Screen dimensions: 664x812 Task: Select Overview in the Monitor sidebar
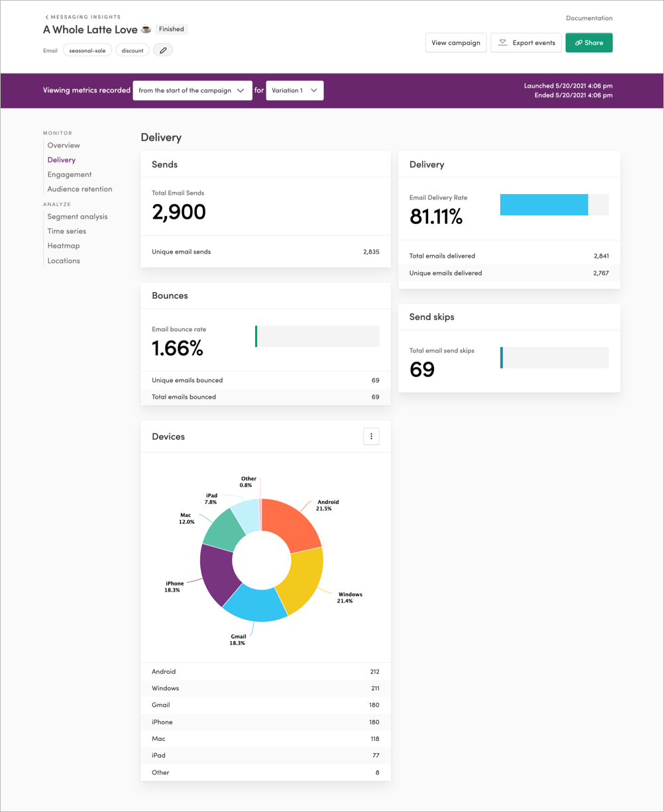[x=64, y=145]
